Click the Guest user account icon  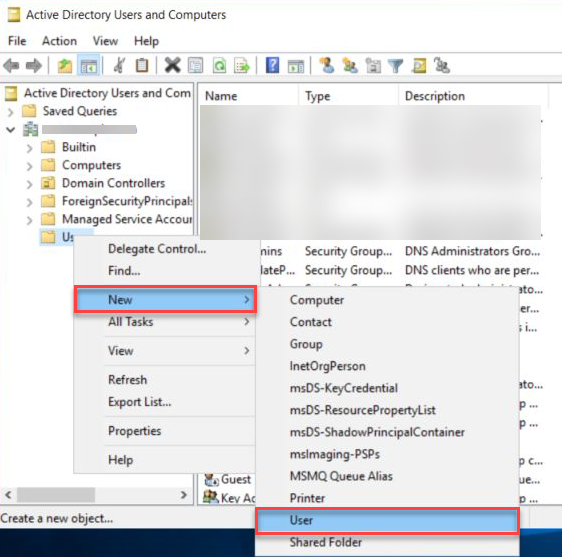click(x=211, y=479)
